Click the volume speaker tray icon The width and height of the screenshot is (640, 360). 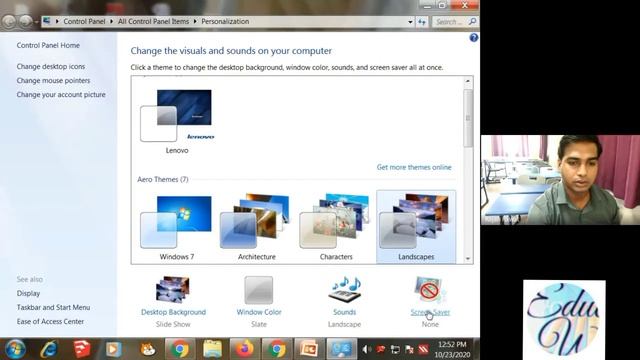pyautogui.click(x=366, y=349)
